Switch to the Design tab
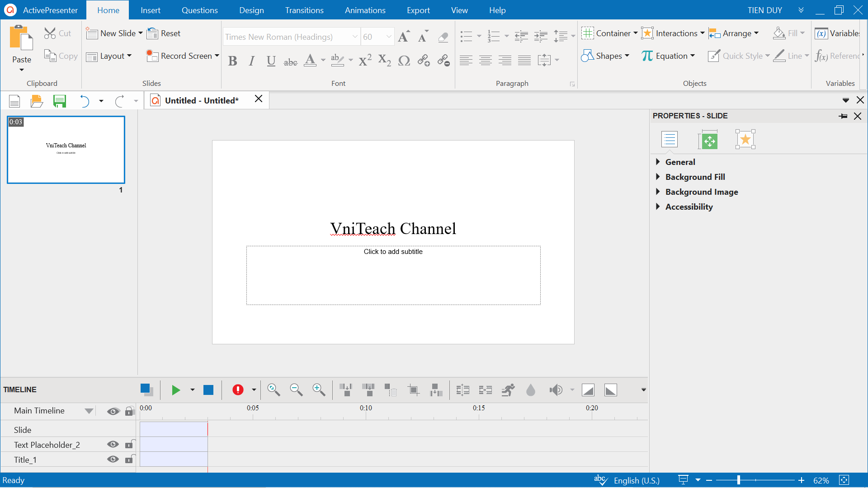Screen dimensions: 868x488 tap(251, 10)
